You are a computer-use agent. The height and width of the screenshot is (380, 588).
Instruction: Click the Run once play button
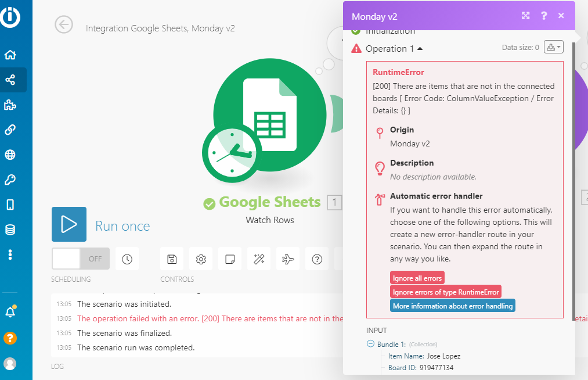69,224
